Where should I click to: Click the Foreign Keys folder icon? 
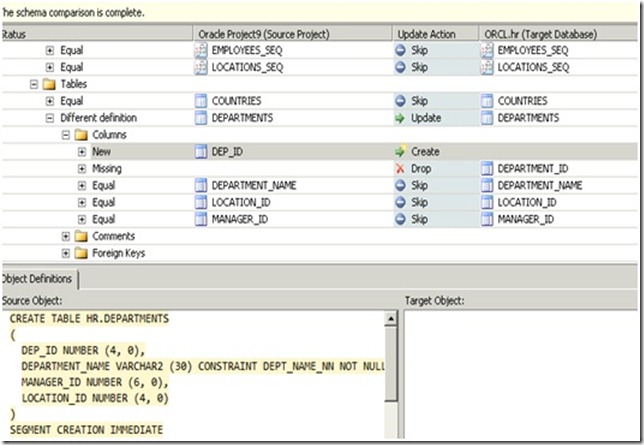click(81, 253)
